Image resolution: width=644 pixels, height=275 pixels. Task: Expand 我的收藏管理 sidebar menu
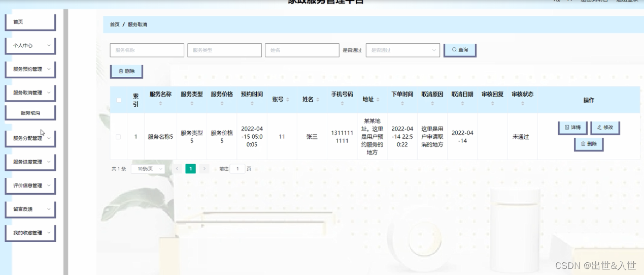(30, 233)
